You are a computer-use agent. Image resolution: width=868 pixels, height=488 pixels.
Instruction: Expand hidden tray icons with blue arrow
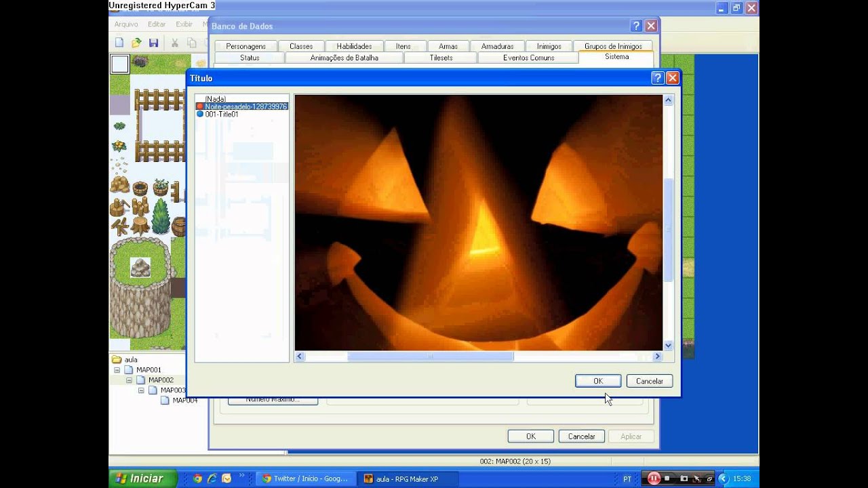tap(723, 479)
